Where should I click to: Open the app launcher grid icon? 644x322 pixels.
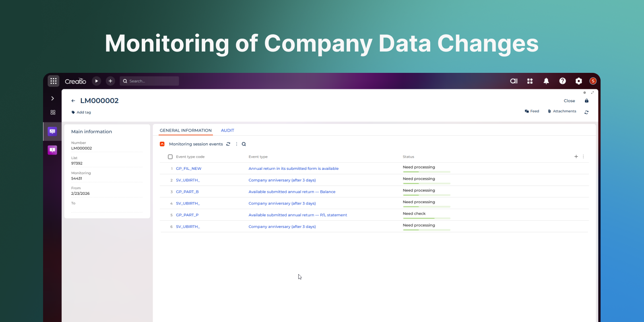[x=54, y=81]
